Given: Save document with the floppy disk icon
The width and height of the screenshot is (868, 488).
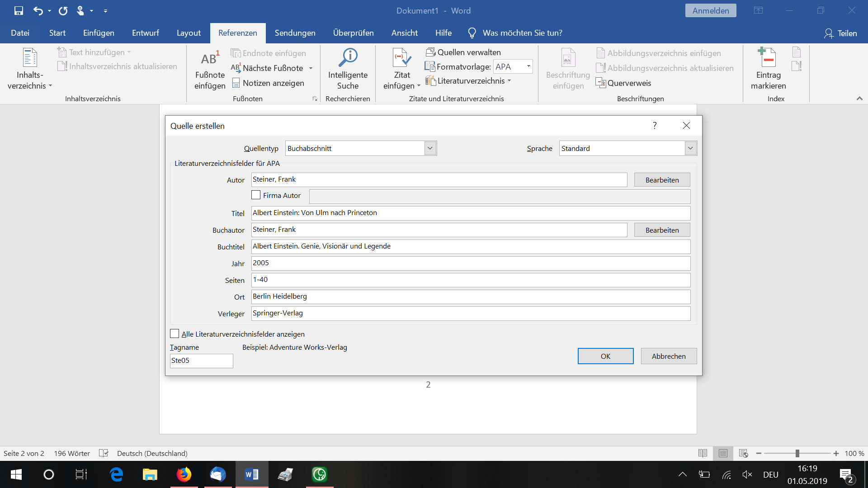Looking at the screenshot, I should coord(19,10).
